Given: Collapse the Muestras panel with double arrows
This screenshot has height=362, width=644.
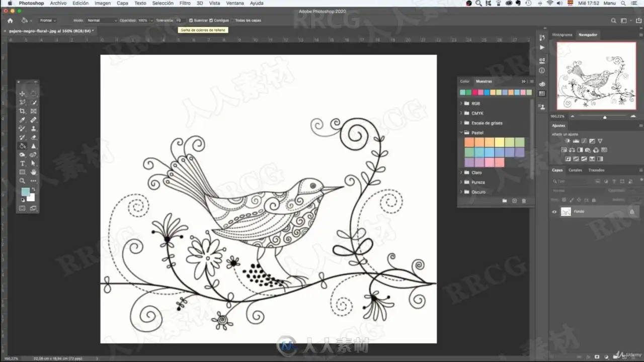Looking at the screenshot, I should 523,81.
